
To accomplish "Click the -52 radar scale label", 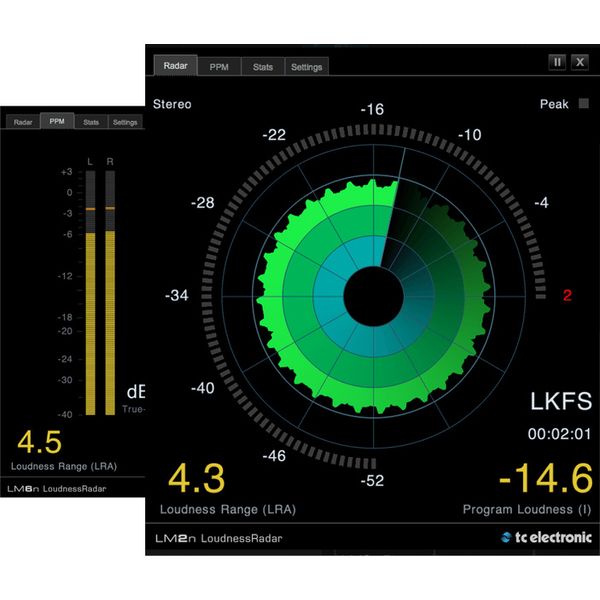I will [372, 480].
